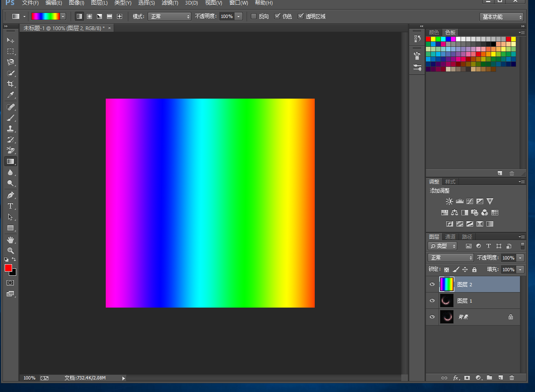Select the Eyedropper tool

click(10, 95)
